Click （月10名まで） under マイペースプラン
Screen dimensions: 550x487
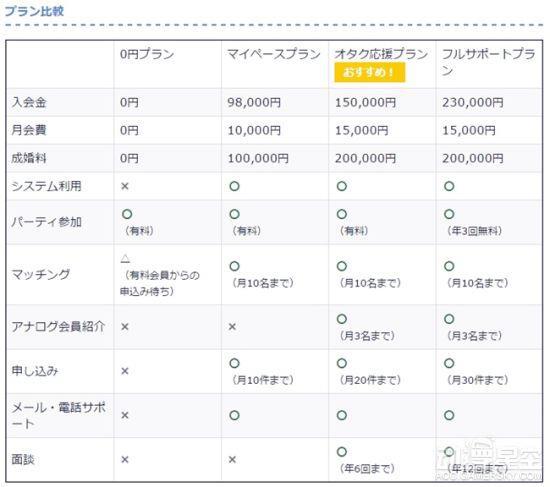pos(263,283)
